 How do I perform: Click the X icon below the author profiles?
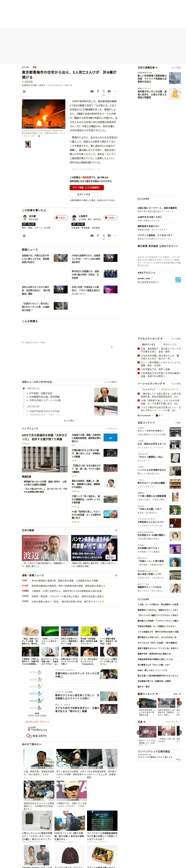tap(104, 236)
